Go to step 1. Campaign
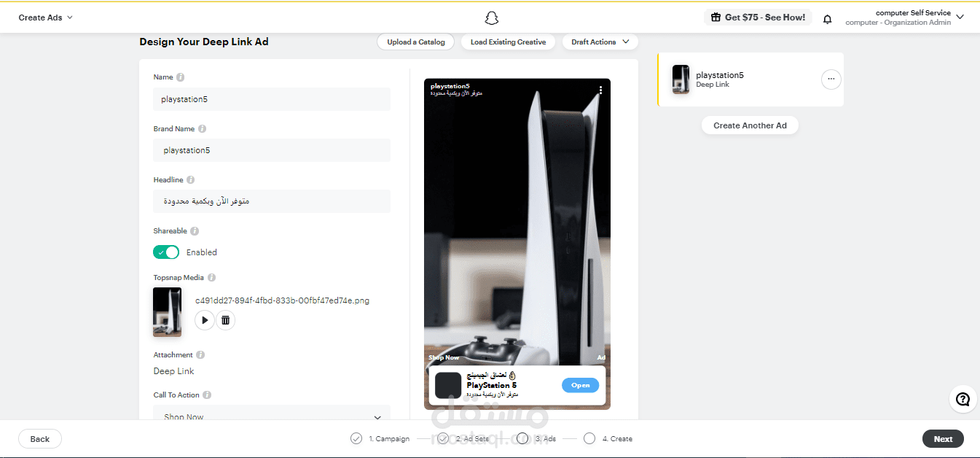 (x=389, y=439)
